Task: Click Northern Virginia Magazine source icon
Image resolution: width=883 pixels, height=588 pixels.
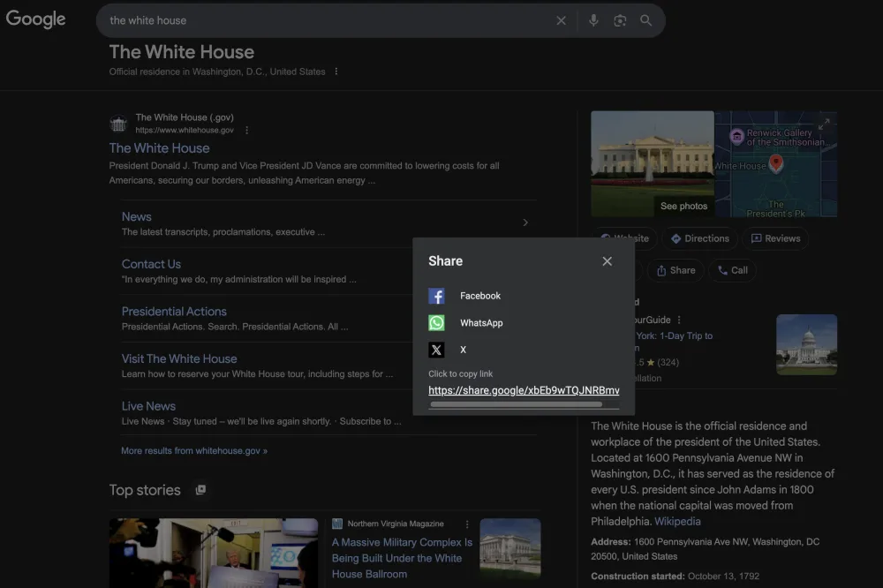Action: tap(337, 524)
